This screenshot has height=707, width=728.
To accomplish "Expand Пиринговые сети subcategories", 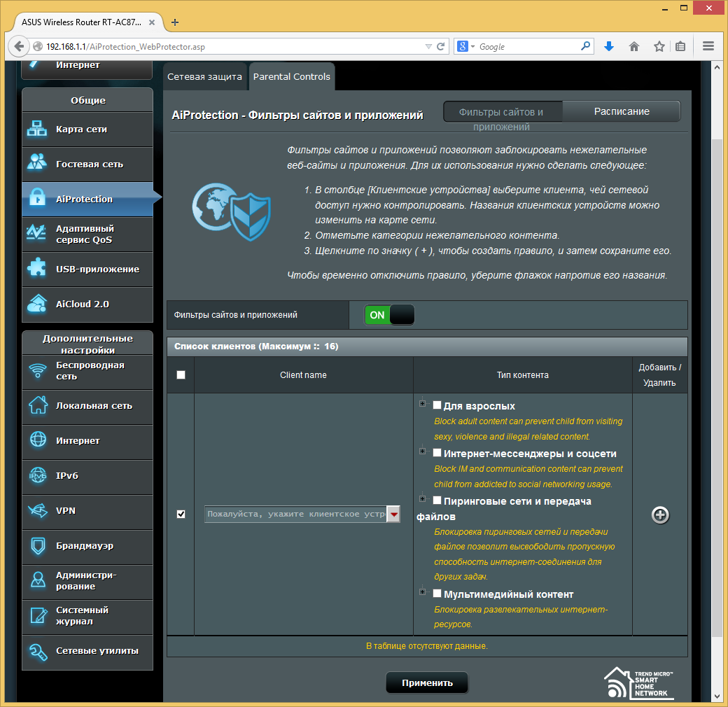I will point(422,498).
